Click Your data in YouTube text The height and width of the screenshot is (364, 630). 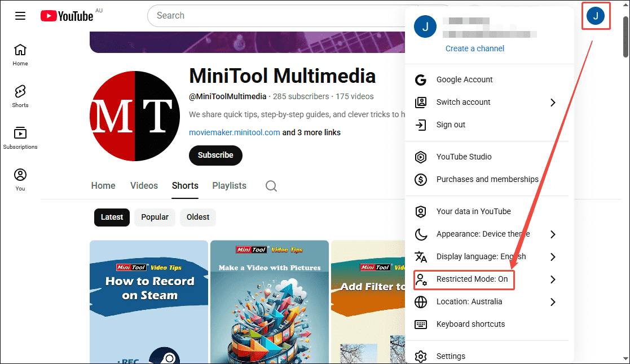pyautogui.click(x=474, y=211)
